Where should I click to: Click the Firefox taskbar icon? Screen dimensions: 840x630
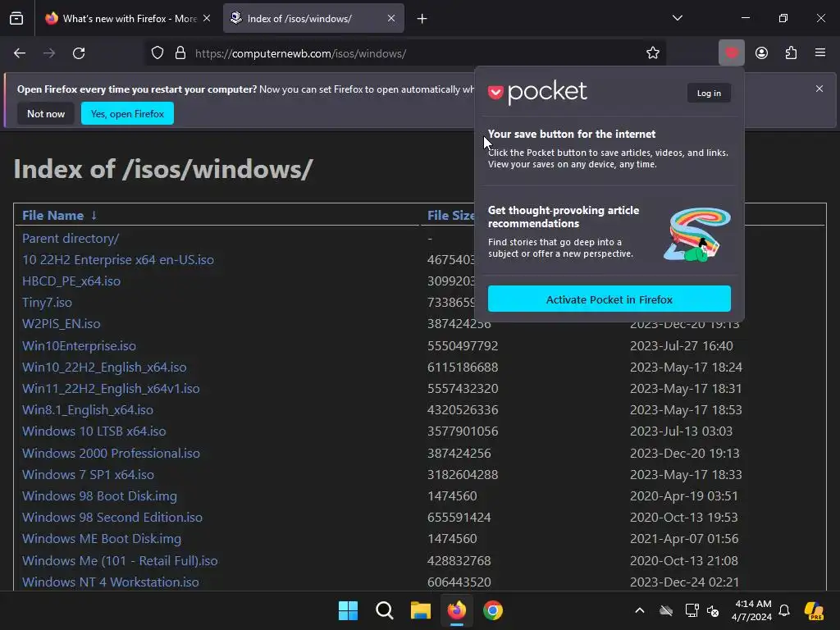click(x=456, y=610)
